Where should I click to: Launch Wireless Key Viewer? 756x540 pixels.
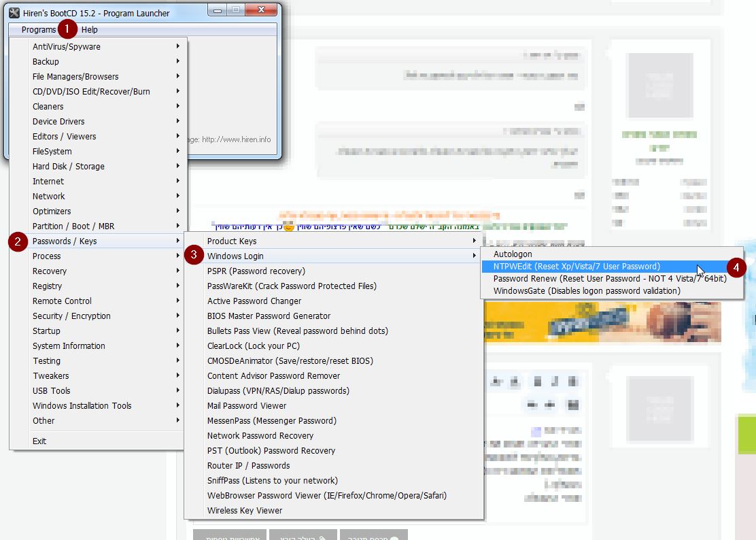(334, 509)
